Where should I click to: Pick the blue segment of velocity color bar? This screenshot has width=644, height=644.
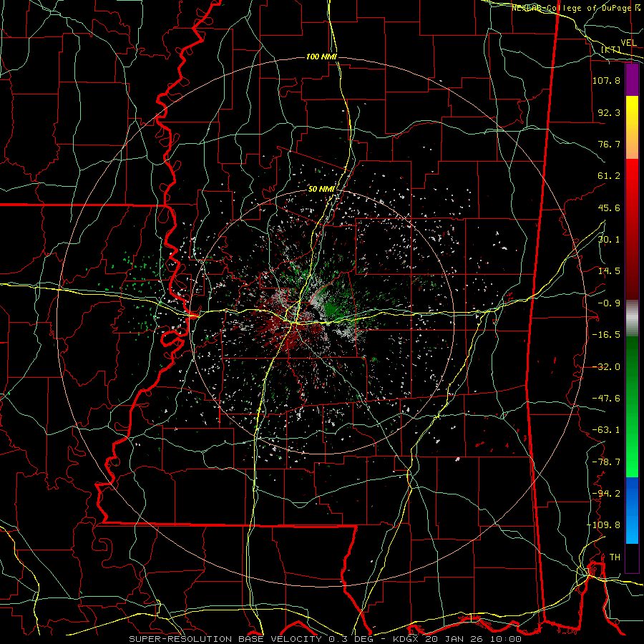[x=632, y=510]
